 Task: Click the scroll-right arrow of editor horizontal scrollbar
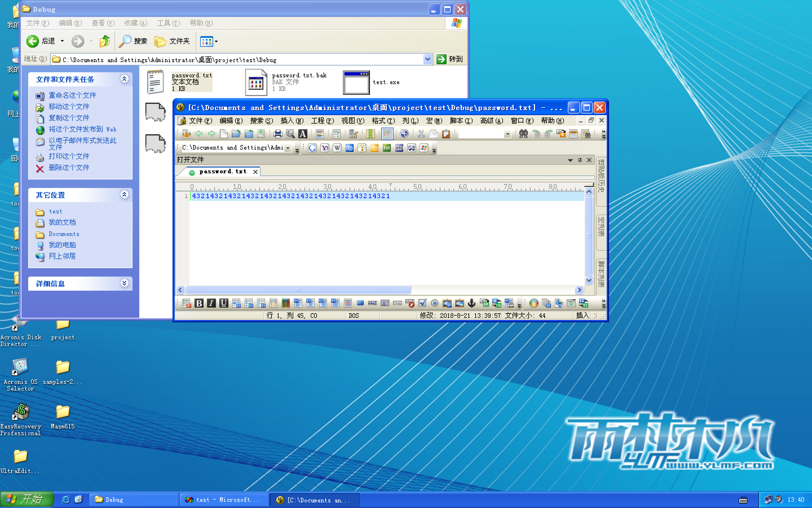coord(579,290)
